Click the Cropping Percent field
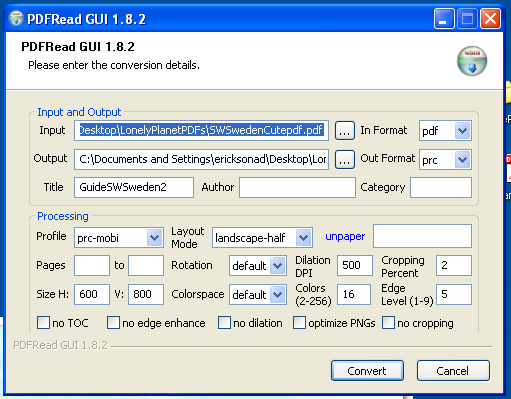The width and height of the screenshot is (511, 399). click(x=454, y=265)
